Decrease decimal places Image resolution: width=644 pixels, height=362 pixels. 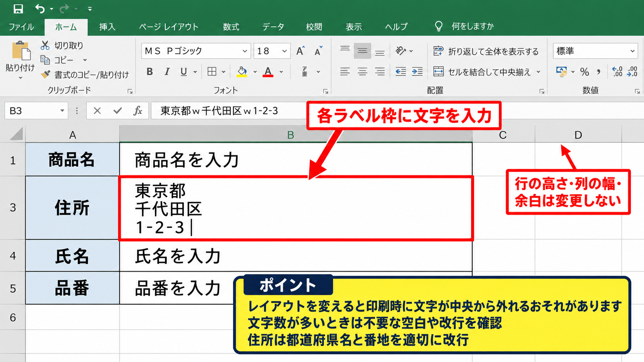click(x=632, y=72)
